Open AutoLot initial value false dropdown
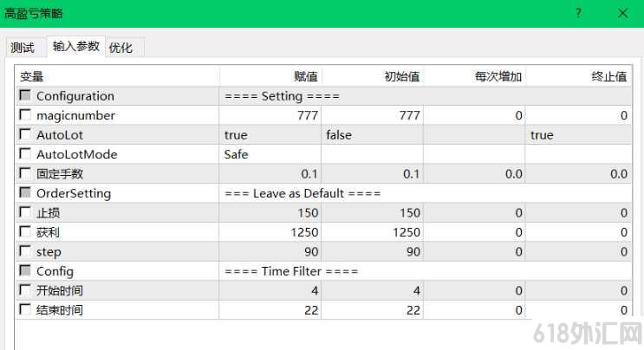 tap(372, 134)
